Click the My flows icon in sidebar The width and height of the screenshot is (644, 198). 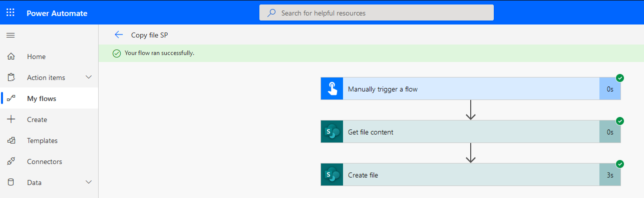11,98
